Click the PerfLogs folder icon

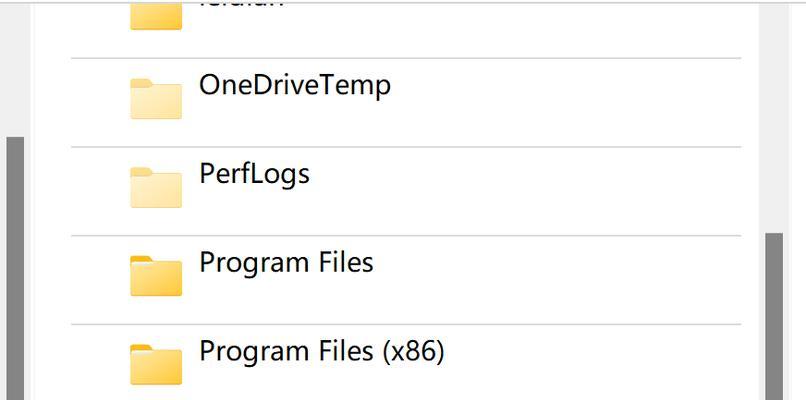click(x=156, y=188)
